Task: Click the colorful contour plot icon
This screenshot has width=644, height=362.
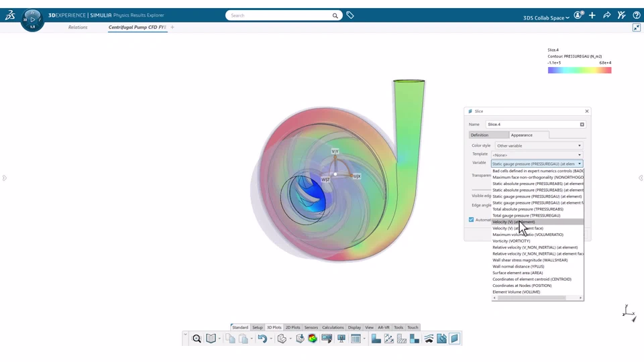Action: 313,339
